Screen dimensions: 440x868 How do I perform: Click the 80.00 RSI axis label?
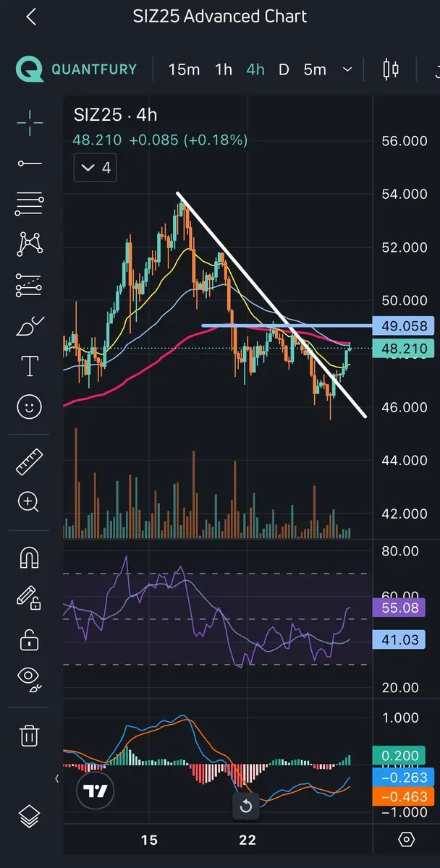point(400,551)
